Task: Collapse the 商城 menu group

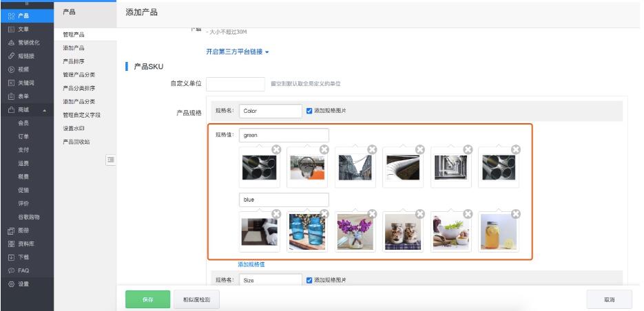Action: click(45, 110)
